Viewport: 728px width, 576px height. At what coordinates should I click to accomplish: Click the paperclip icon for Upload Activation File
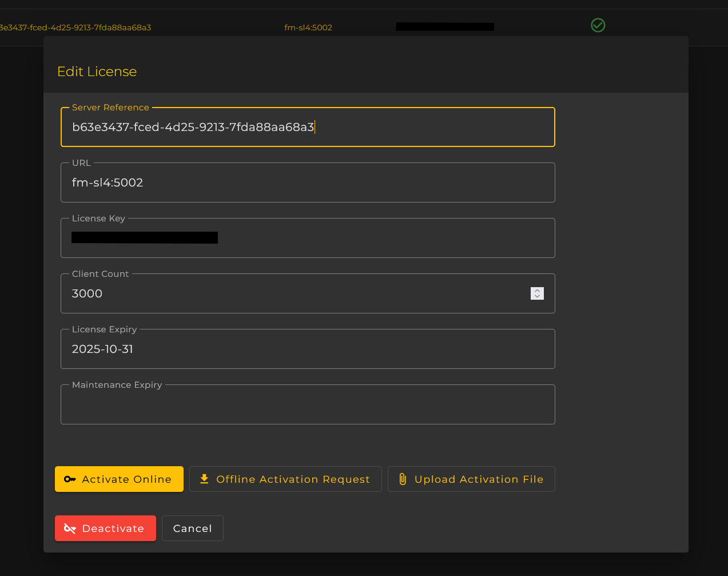pyautogui.click(x=403, y=479)
